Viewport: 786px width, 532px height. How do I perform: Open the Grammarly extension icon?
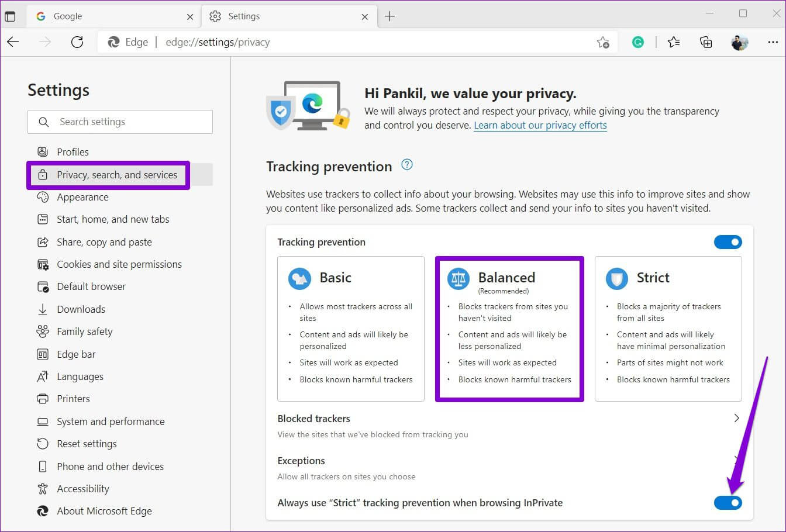click(x=638, y=42)
